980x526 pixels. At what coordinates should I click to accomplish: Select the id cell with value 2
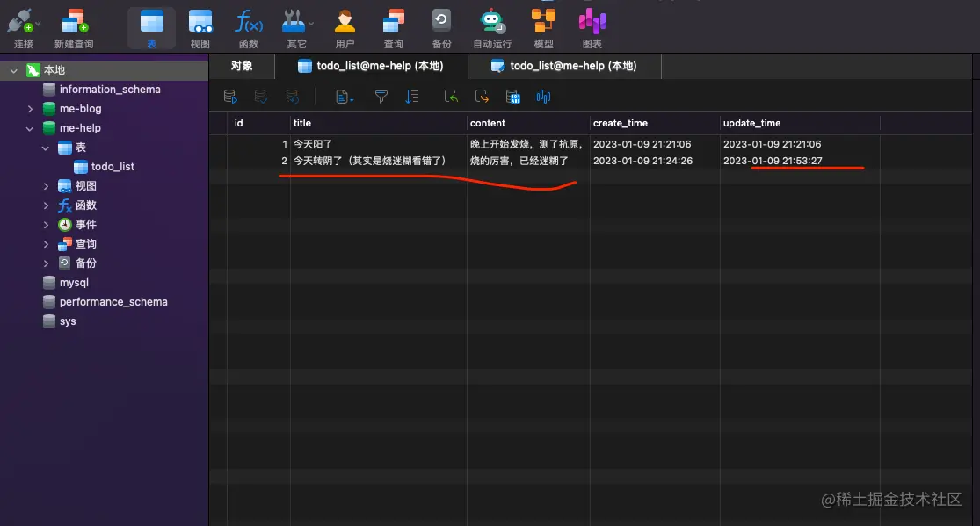(258, 161)
